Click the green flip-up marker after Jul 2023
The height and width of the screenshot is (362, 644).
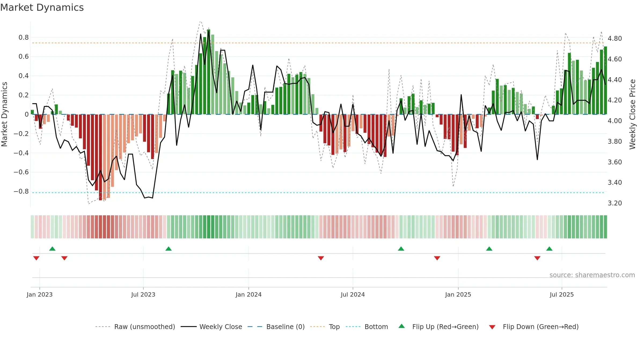(x=169, y=249)
